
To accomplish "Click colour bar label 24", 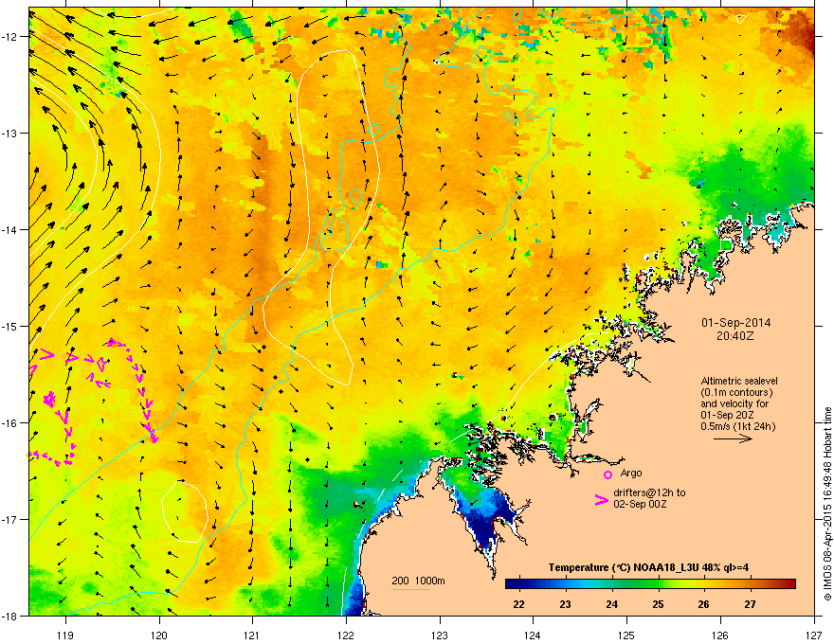I will 611,604.
